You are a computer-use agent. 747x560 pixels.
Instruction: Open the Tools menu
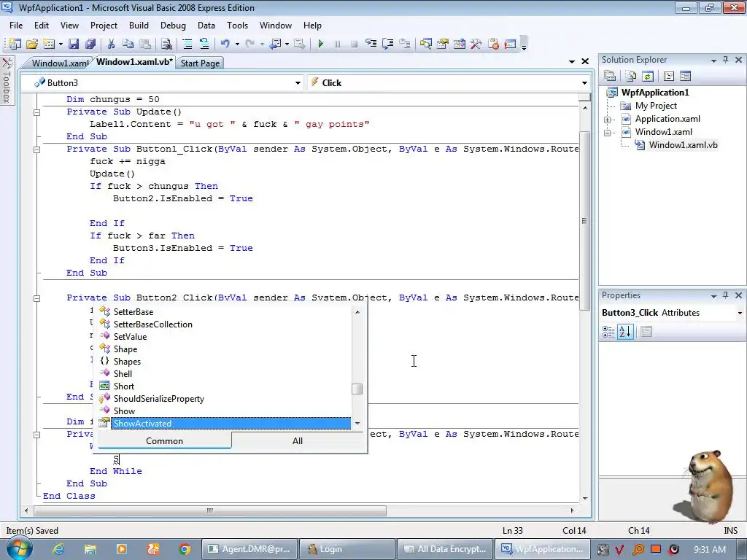(237, 26)
